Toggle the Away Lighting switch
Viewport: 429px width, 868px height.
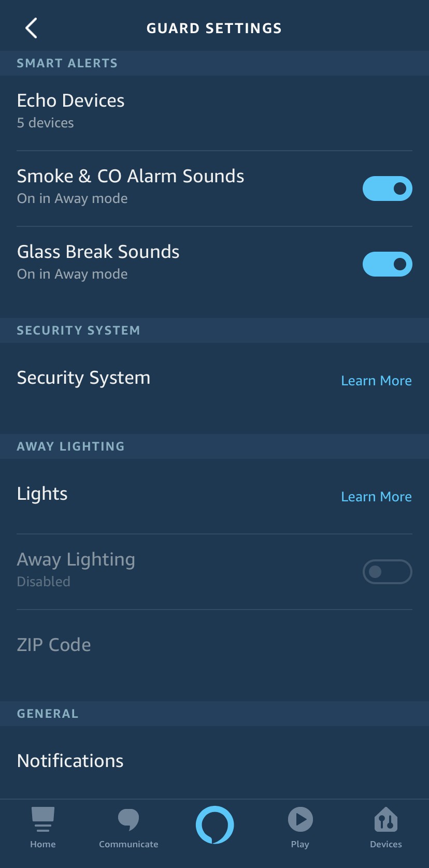click(x=387, y=572)
